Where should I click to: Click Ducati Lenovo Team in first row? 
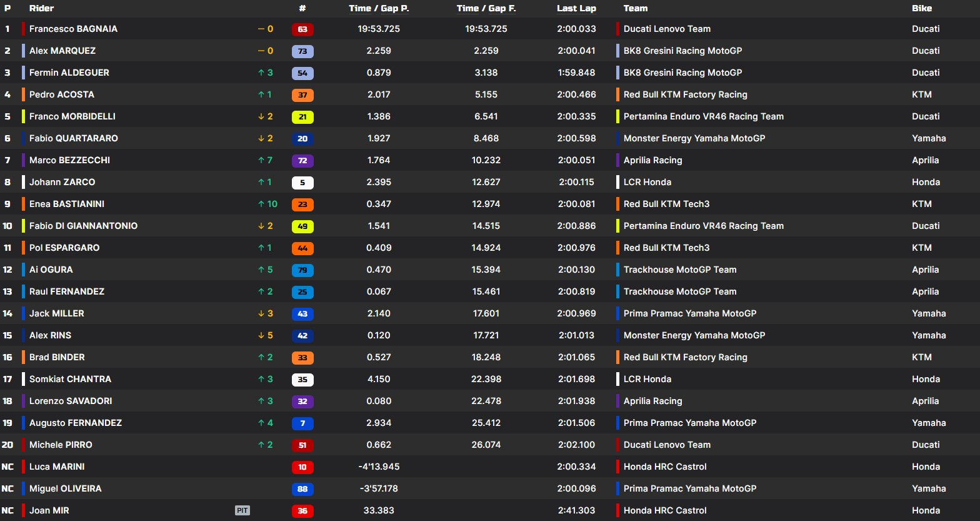(667, 29)
